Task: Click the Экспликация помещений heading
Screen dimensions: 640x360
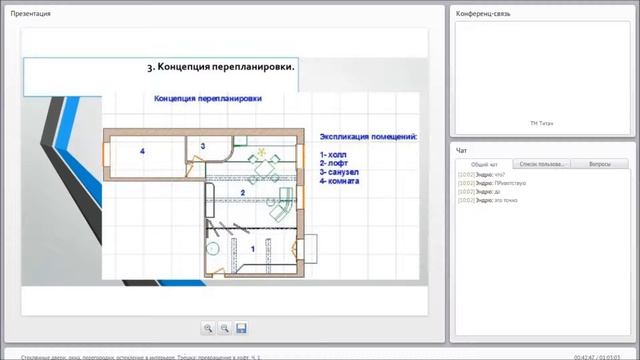Action: [x=368, y=137]
